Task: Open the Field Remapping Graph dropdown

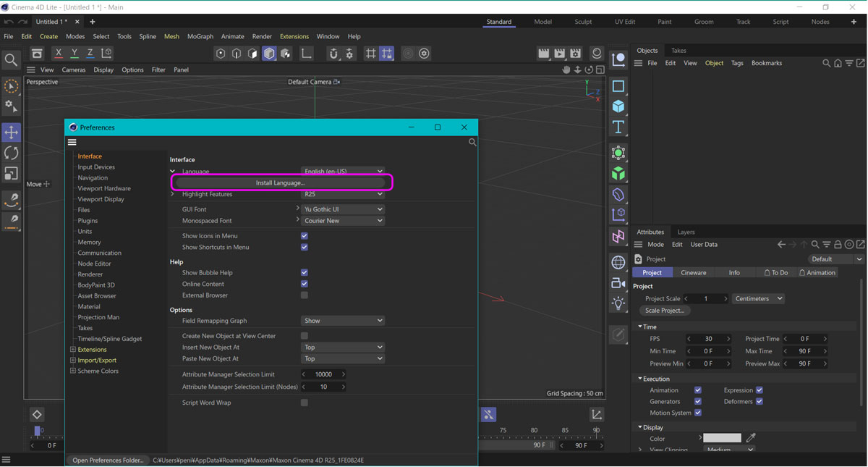Action: tap(343, 321)
